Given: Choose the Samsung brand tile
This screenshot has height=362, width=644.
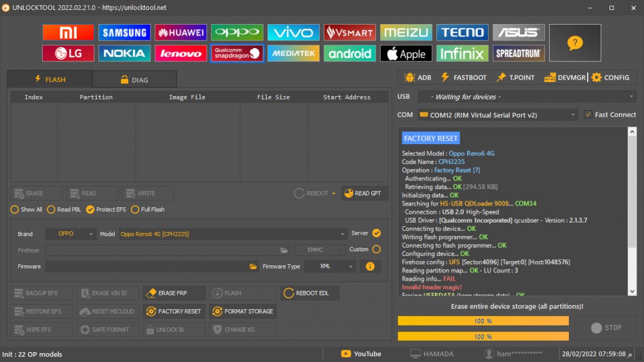Looking at the screenshot, I should point(125,32).
